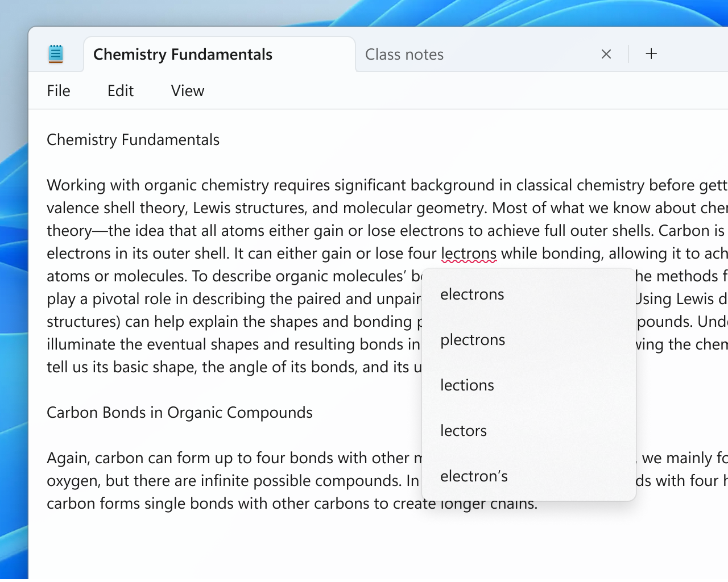This screenshot has height=582, width=728.
Task: Add a new tab with plus button
Action: click(651, 54)
